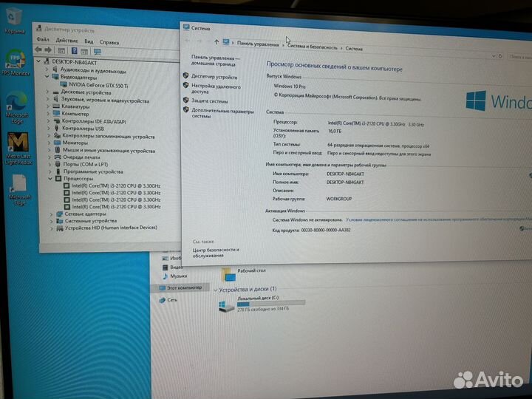The image size is (532, 399).
Task: Open the blank-page Microsoft Edge shortcut
Action: coord(19,190)
